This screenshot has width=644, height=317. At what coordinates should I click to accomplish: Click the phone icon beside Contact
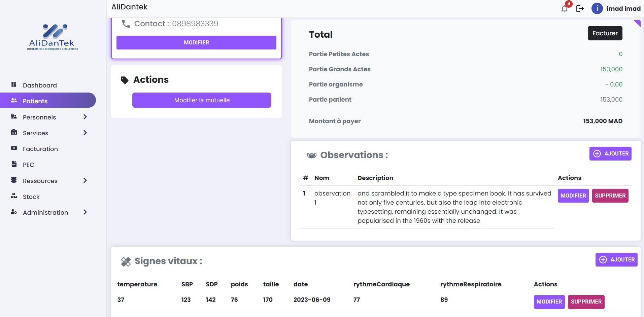(x=126, y=24)
